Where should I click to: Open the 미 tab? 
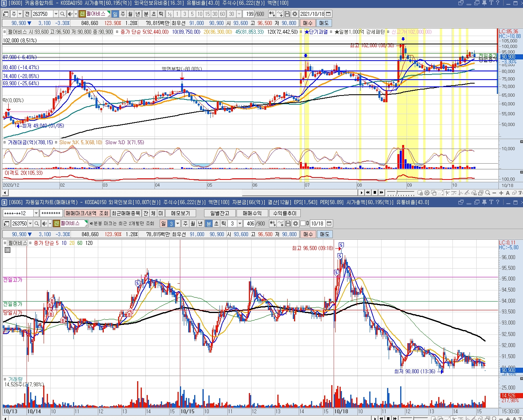coord(161,213)
